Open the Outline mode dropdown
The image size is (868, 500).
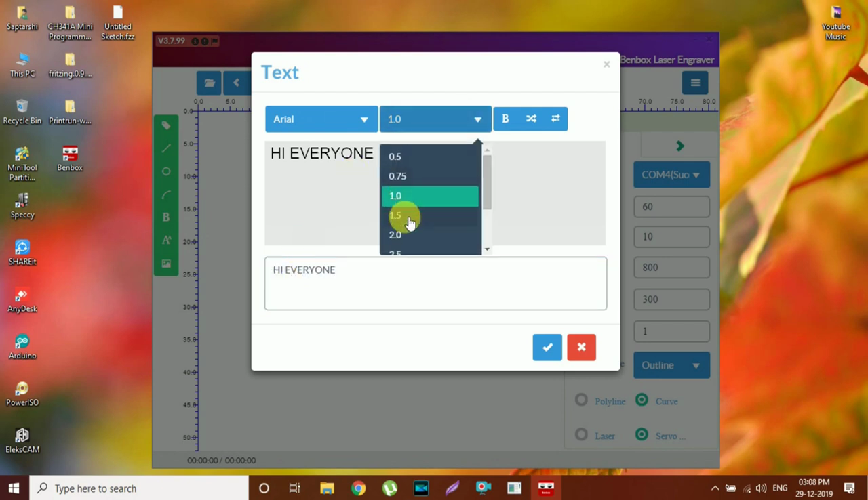click(x=671, y=365)
